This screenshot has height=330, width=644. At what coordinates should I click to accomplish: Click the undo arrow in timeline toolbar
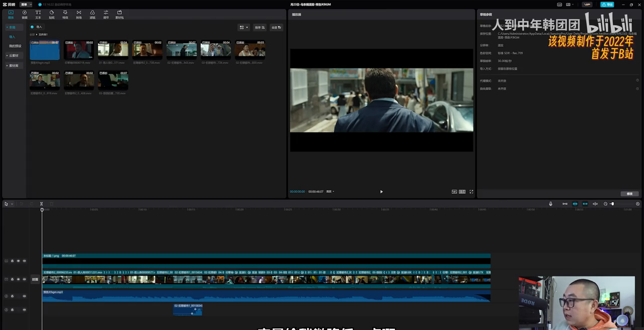click(x=21, y=204)
